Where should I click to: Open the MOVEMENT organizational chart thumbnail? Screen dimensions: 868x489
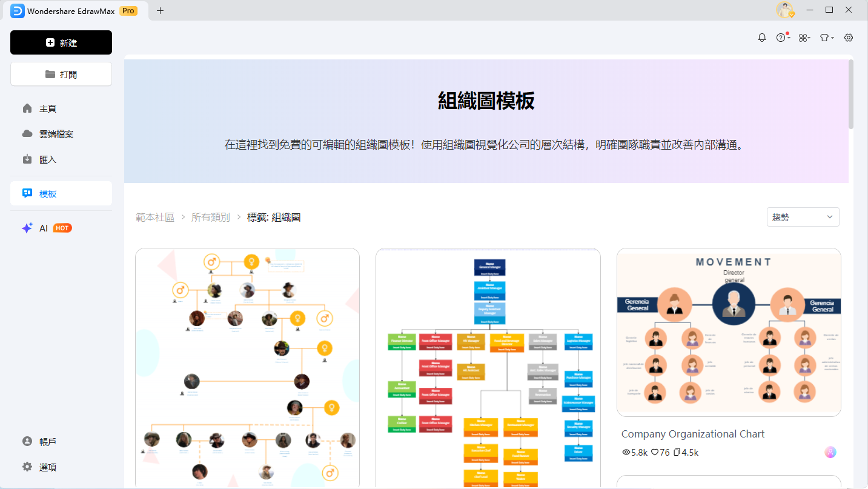pyautogui.click(x=729, y=332)
